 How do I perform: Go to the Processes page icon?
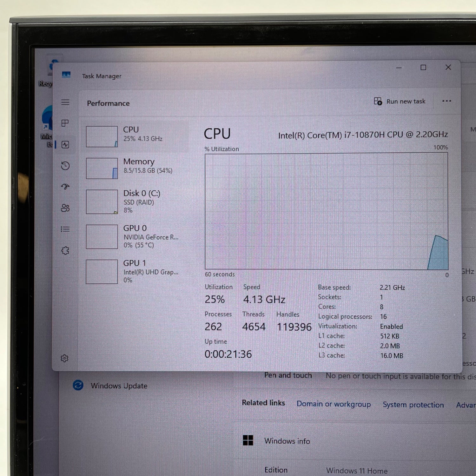pyautogui.click(x=65, y=123)
